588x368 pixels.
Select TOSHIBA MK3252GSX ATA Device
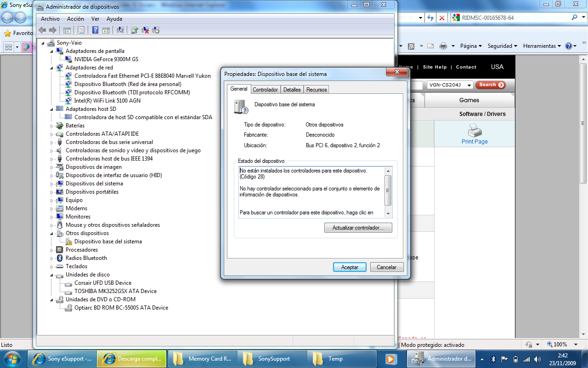click(115, 291)
